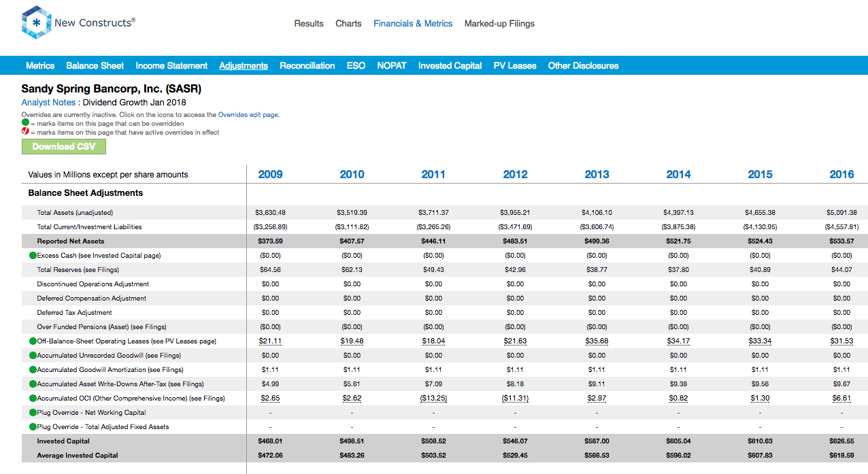Click the Deferred Tax Adjustment row label
Image resolution: width=868 pixels, height=474 pixels.
[x=75, y=313]
